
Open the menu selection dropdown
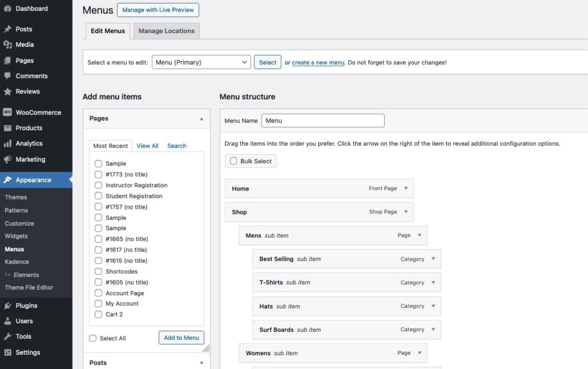point(201,62)
